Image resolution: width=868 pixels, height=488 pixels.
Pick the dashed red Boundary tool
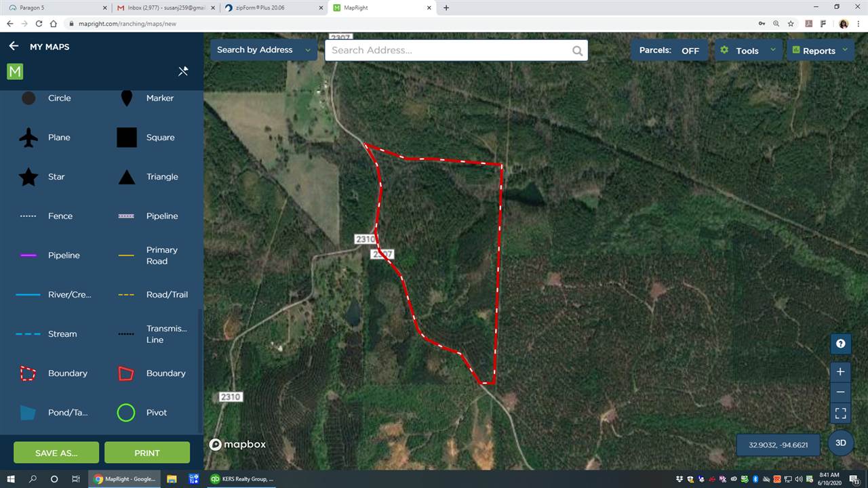[x=28, y=373]
